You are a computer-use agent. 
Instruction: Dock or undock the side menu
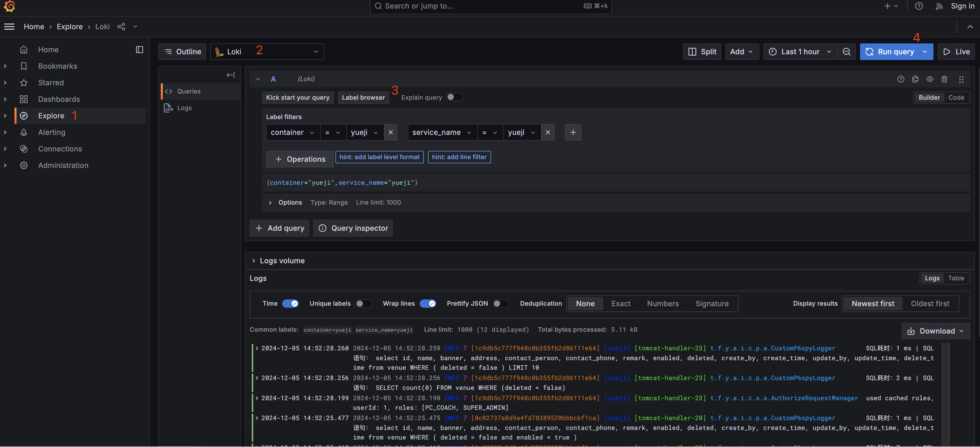139,49
